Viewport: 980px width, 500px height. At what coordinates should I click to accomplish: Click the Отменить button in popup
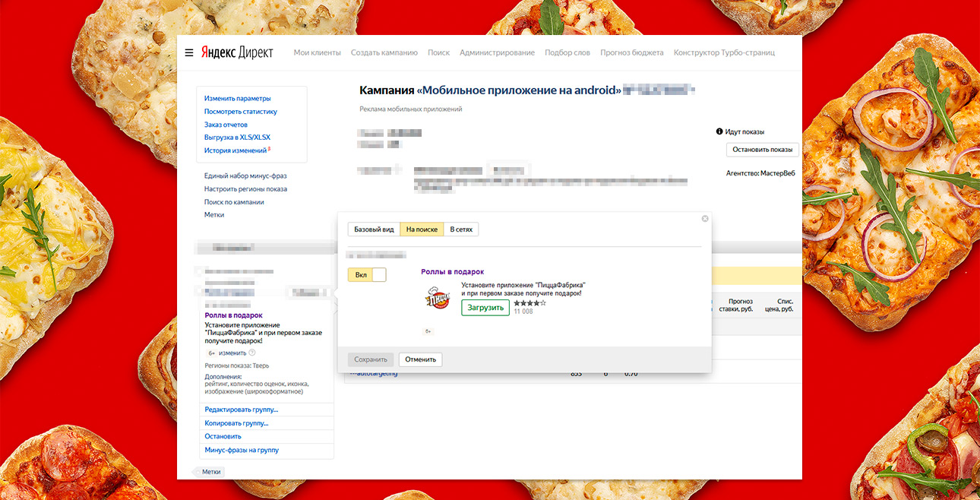pos(420,359)
